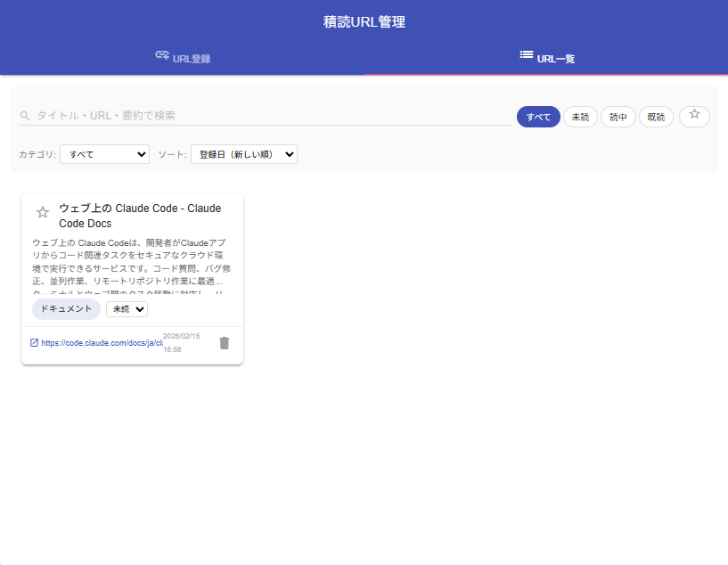Favorite the Claude Code card via its star
Image resolution: width=728 pixels, height=565 pixels.
[42, 212]
